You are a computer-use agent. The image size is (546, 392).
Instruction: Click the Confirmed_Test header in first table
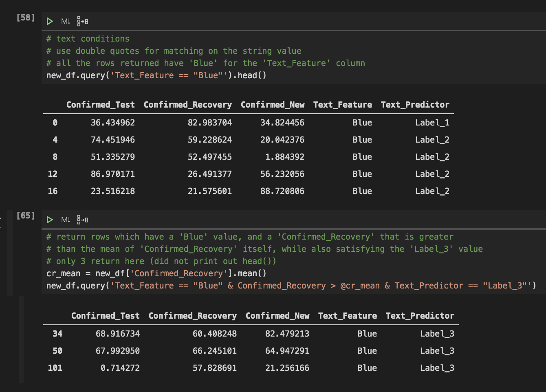[x=101, y=105]
